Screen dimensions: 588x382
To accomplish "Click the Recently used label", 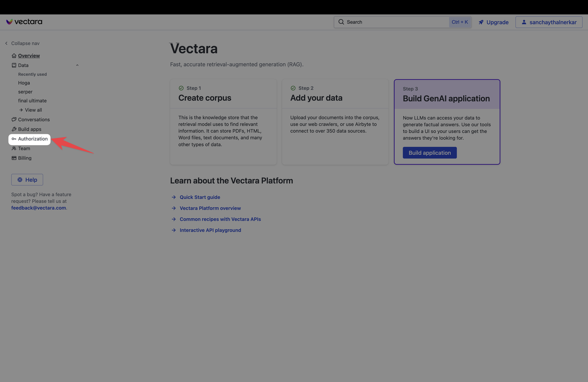I will pyautogui.click(x=33, y=74).
